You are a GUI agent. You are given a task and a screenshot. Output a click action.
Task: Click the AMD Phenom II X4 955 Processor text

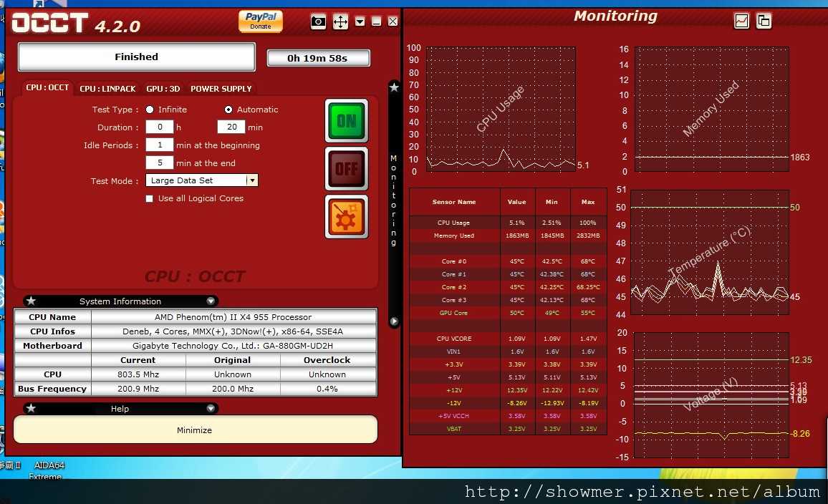click(x=233, y=317)
